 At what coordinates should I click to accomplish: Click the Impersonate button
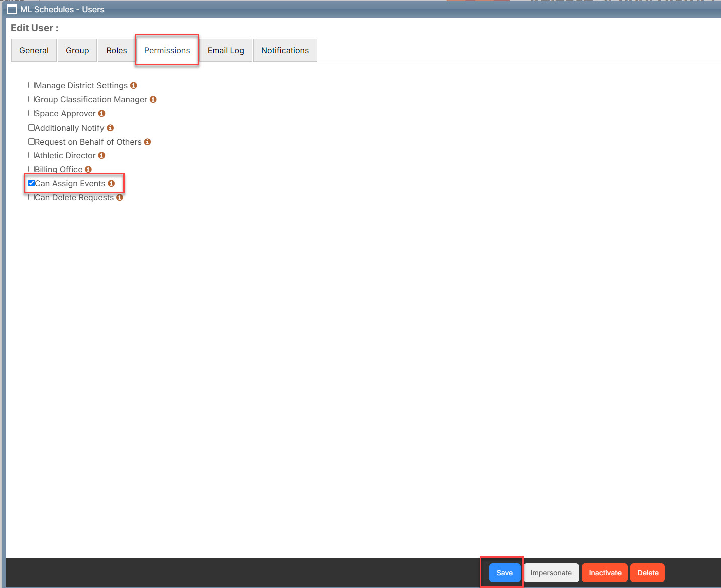(551, 573)
